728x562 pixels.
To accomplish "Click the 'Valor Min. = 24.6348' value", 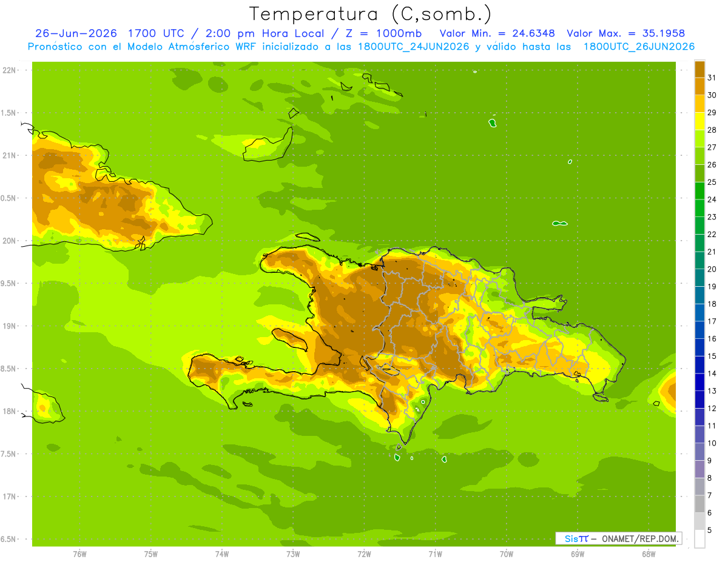I will (497, 33).
